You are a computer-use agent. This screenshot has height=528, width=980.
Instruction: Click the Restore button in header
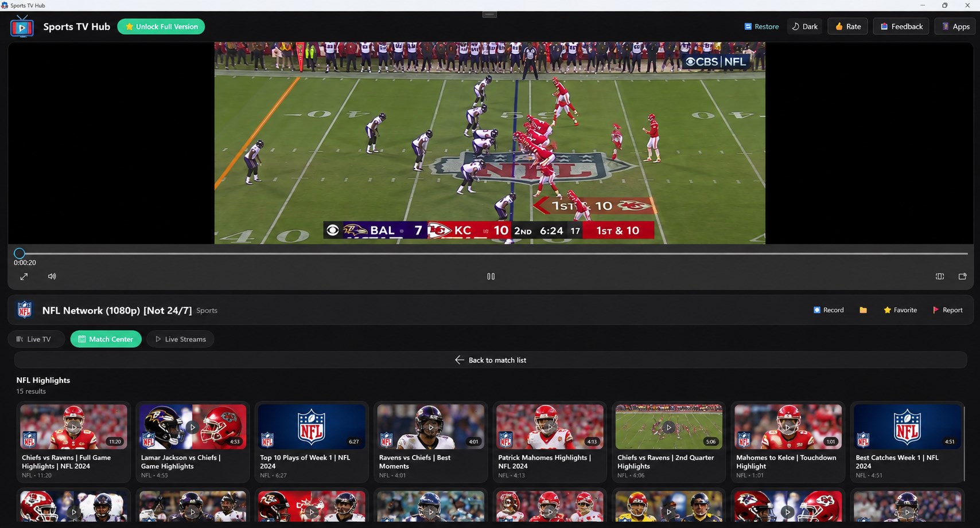761,26
